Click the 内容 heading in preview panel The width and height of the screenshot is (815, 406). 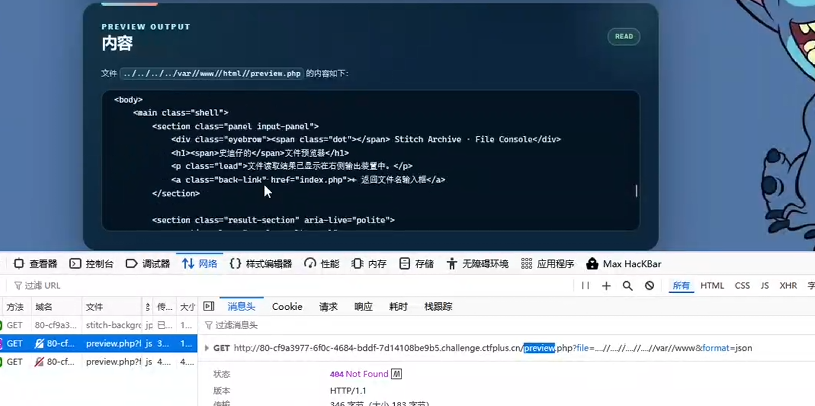click(117, 44)
